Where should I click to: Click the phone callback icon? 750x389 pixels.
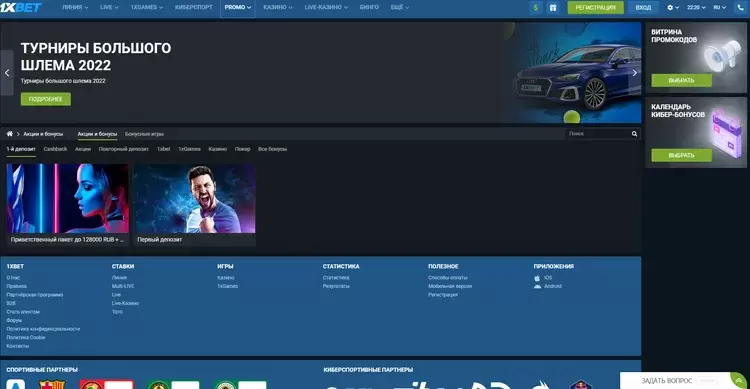(x=741, y=8)
